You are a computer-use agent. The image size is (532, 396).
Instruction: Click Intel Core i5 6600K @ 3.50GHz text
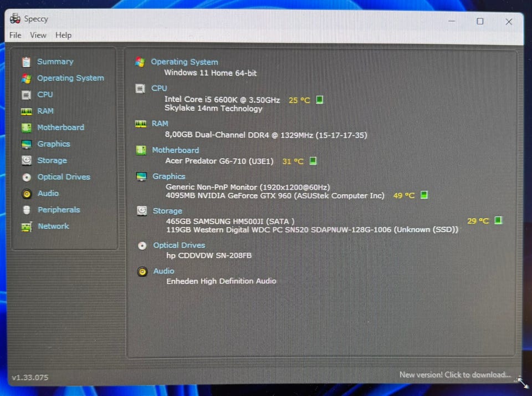click(222, 99)
